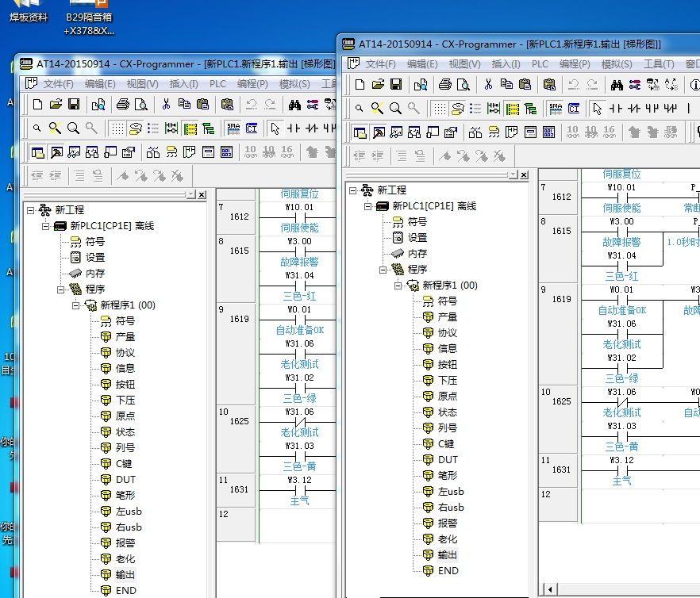Click Paste clipboard icon in right window
700x598 pixels.
[x=525, y=84]
